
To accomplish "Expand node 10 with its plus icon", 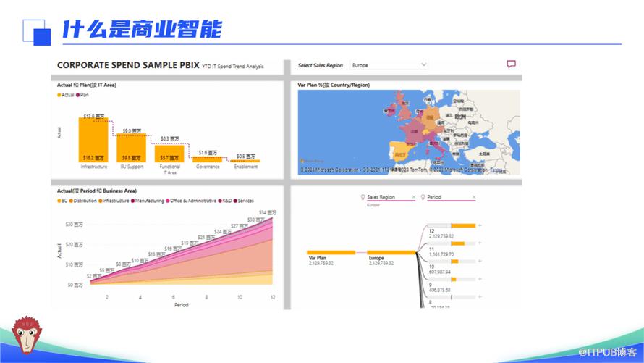I will click(x=480, y=261).
